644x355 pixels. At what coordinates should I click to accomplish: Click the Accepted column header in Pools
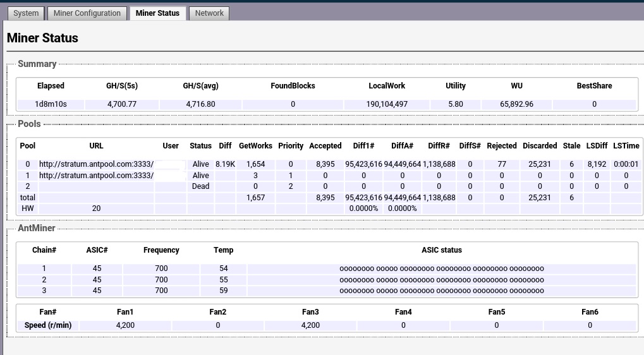pyautogui.click(x=325, y=146)
